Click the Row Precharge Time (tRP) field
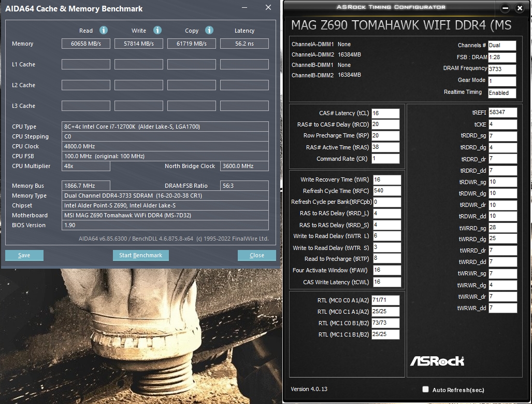 pyautogui.click(x=385, y=135)
